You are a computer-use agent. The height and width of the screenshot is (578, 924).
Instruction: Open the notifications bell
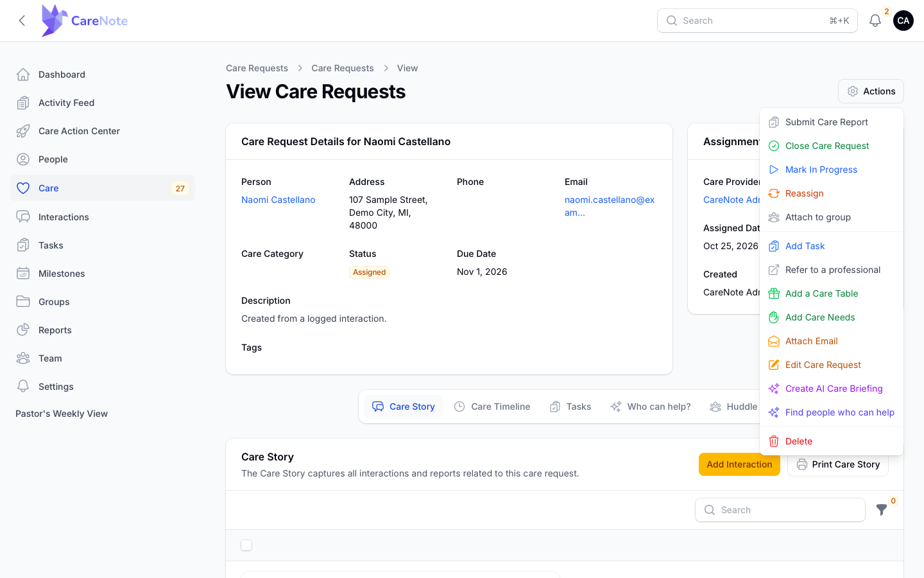point(875,21)
